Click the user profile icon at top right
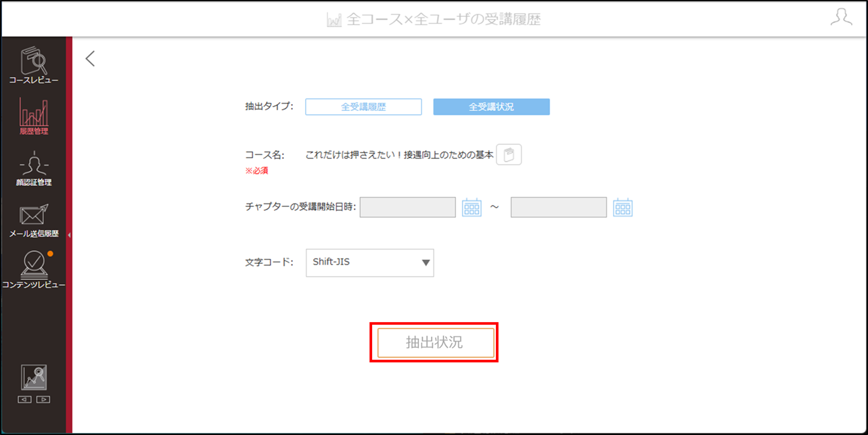 pos(841,18)
